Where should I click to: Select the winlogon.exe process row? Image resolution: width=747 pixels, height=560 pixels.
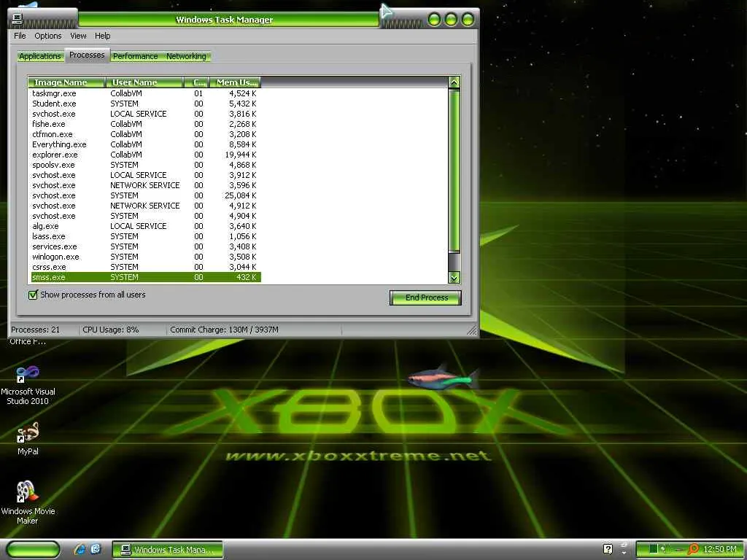pyautogui.click(x=145, y=257)
